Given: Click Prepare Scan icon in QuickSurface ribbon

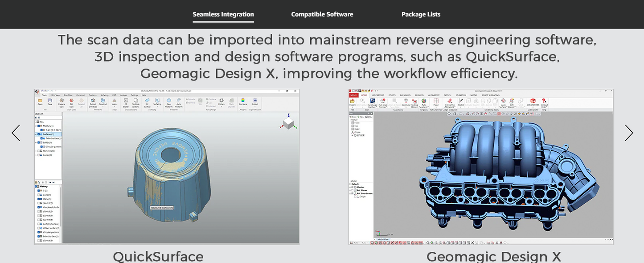Looking at the screenshot, I should (x=62, y=101).
